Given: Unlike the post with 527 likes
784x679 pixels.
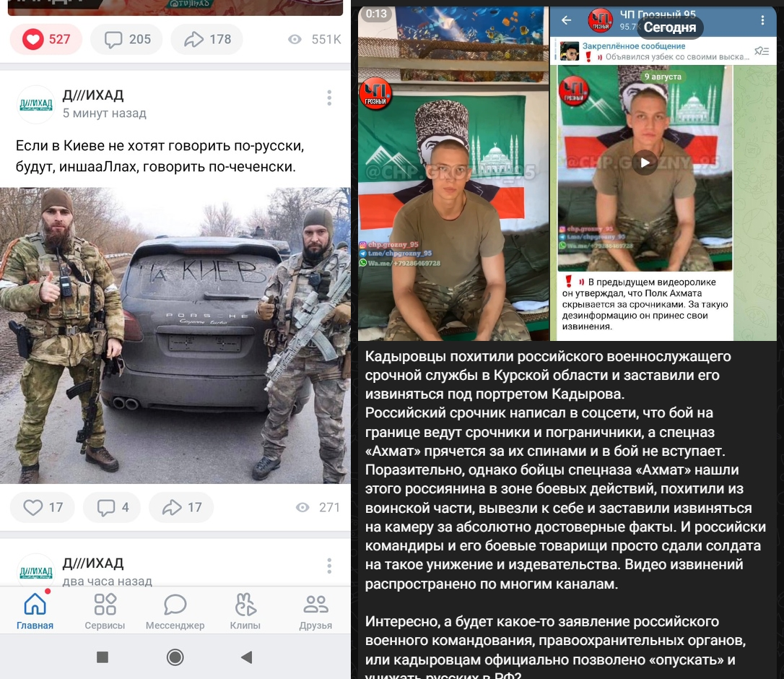Looking at the screenshot, I should (x=46, y=39).
